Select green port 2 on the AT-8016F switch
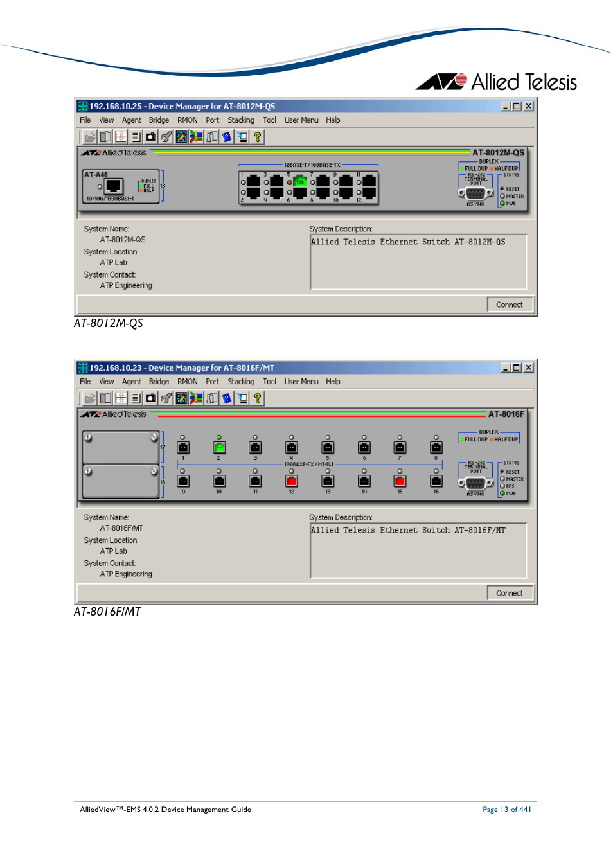 219,447
